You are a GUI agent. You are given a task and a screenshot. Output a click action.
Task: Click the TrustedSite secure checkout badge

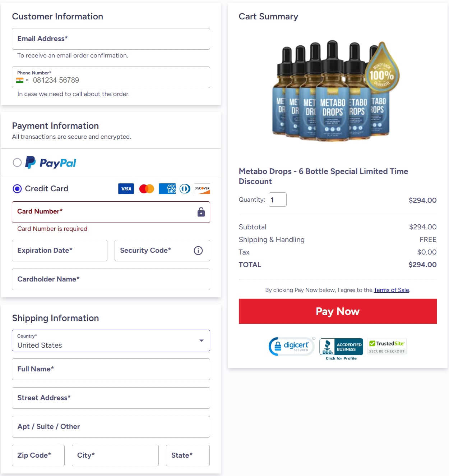(x=387, y=346)
